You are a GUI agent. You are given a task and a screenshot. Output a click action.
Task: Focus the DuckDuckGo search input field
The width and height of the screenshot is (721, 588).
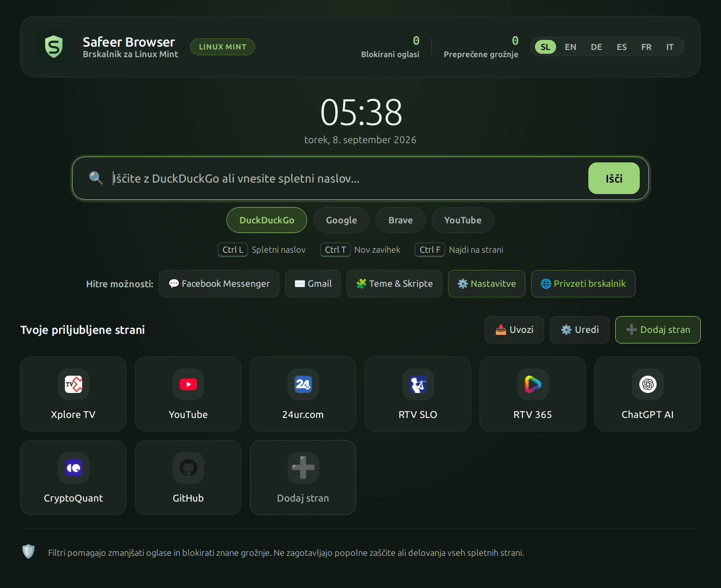346,178
